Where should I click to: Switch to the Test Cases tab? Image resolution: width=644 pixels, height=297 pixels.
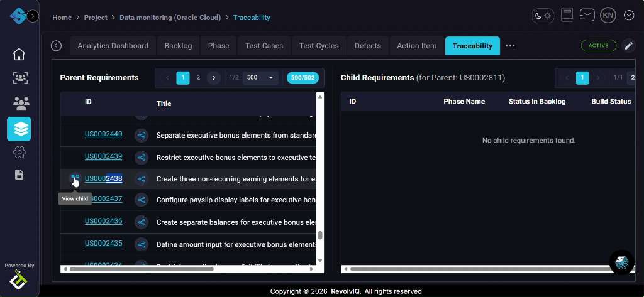(264, 46)
